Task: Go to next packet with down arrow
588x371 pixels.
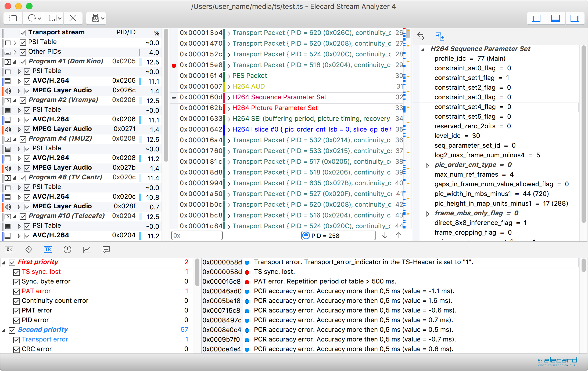Action: pyautogui.click(x=385, y=235)
